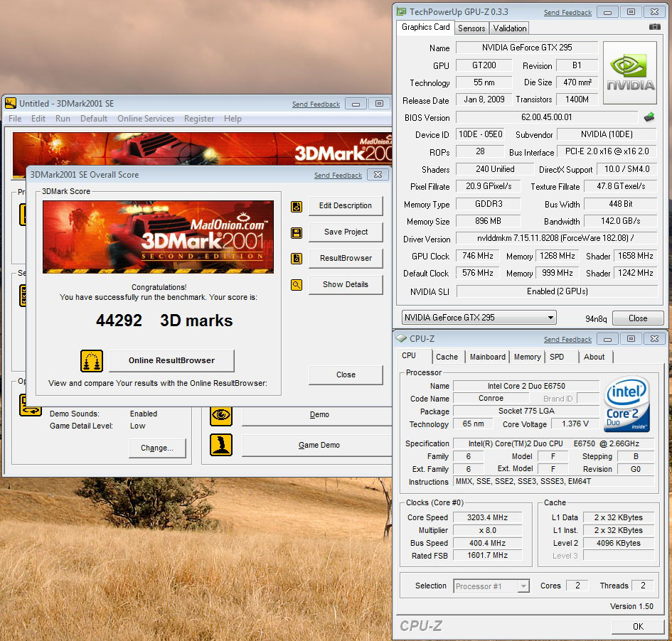672x641 pixels.
Task: Open the Online Services menu
Action: pyautogui.click(x=146, y=119)
